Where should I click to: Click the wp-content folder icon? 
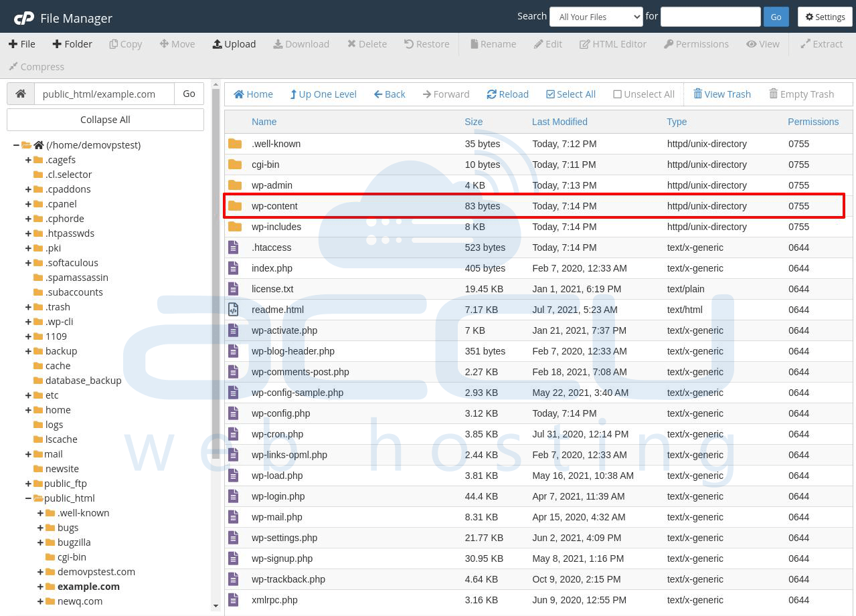[234, 206]
